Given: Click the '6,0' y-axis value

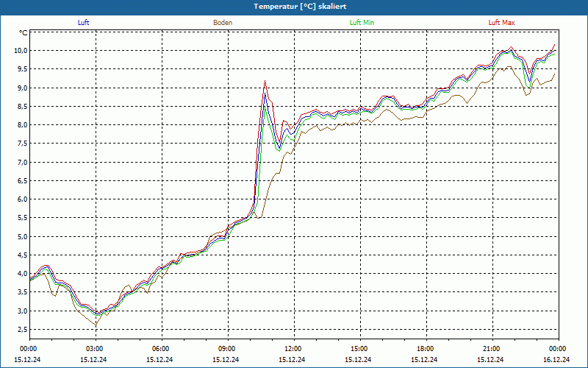Looking at the screenshot, I should [22, 199].
